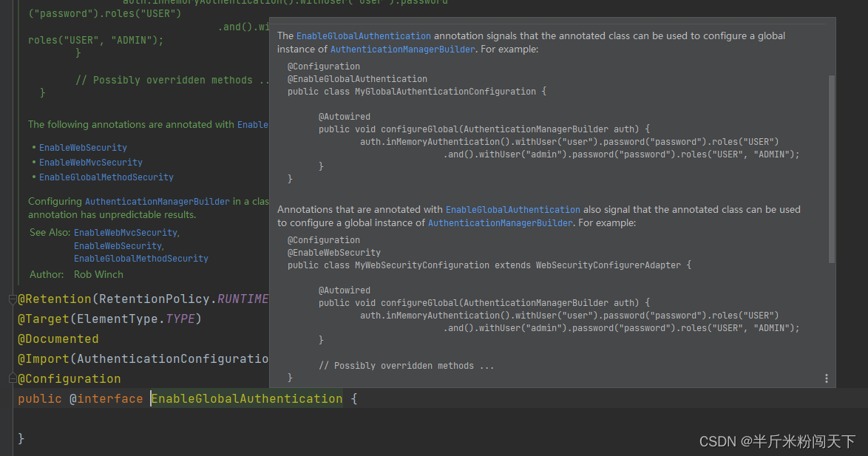The image size is (868, 456).
Task: Collapse the annotation fold region beside @Retention
Action: pos(12,299)
